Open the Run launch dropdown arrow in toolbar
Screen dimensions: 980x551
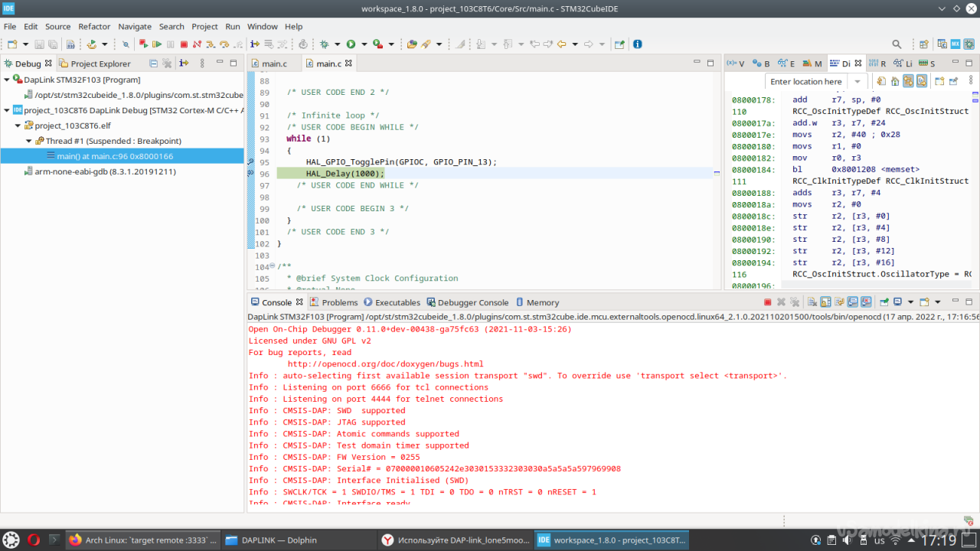point(364,44)
